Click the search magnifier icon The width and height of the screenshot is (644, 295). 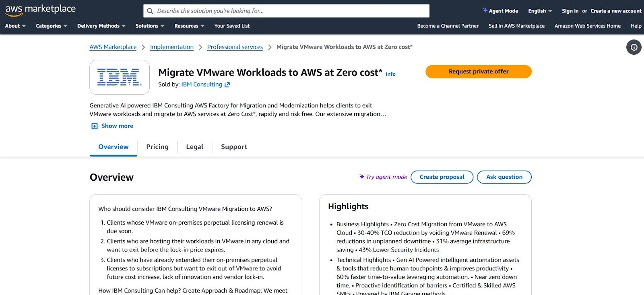pyautogui.click(x=150, y=11)
